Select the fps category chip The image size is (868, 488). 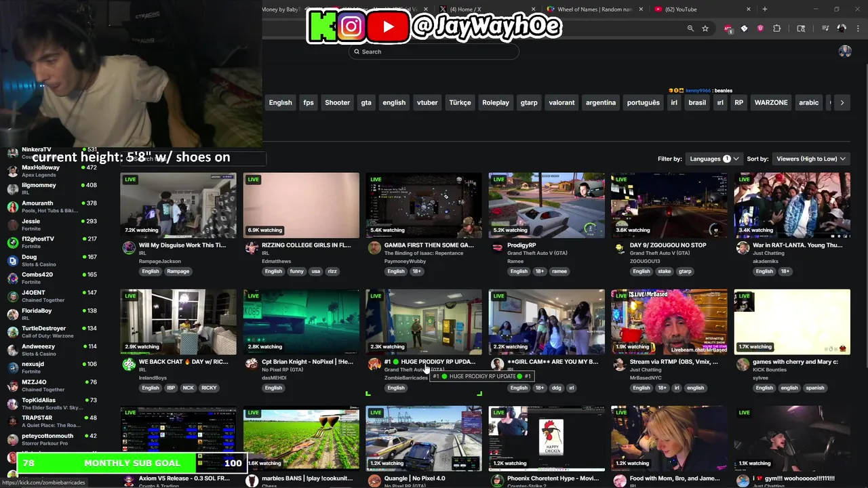click(x=309, y=102)
